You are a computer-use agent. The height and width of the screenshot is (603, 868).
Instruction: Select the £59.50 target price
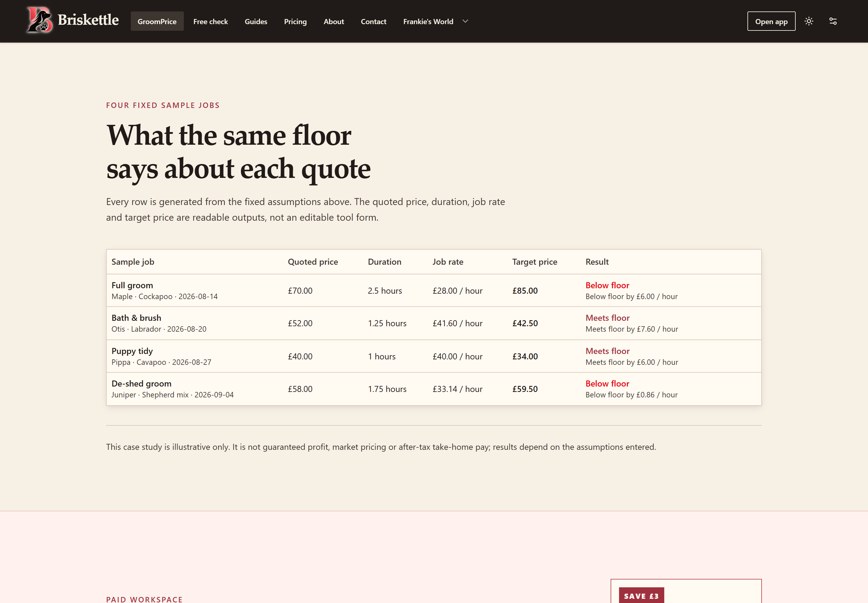point(525,389)
